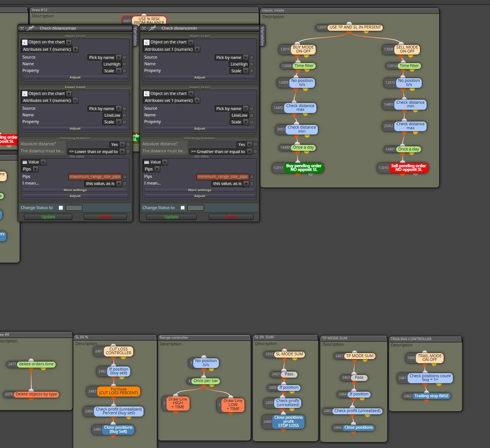
Task: Select the TRAIL MODE ON OFF block
Action: click(430, 358)
